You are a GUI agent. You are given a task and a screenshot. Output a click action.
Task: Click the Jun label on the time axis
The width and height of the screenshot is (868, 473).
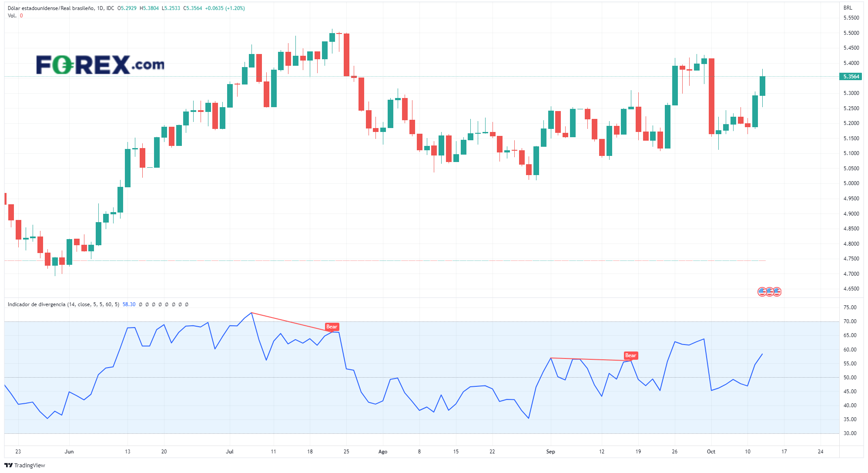click(x=69, y=452)
